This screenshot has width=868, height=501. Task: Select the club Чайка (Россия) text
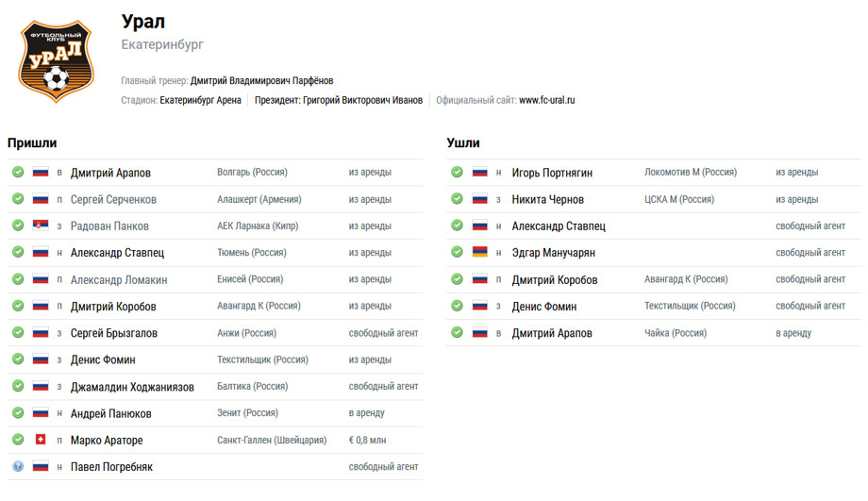676,333
